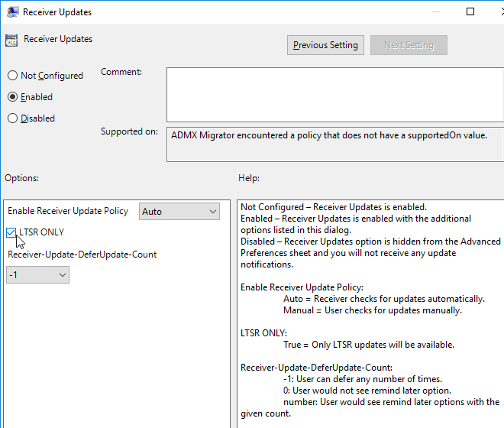
Task: Click help text '0: User would not see remind later option.'
Action: pyautogui.click(x=367, y=391)
